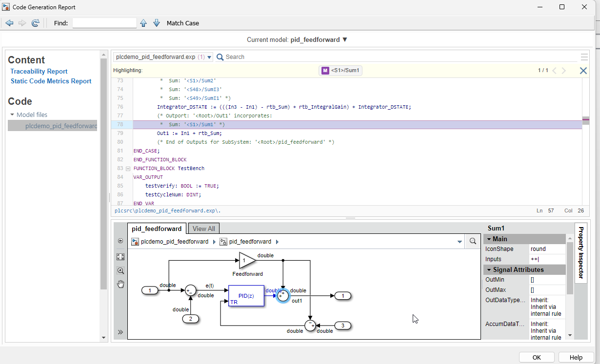This screenshot has height=364, width=600.
Task: Collapse code fold at FUNCTION_BLOCK TestBench line
Action: pos(128,169)
